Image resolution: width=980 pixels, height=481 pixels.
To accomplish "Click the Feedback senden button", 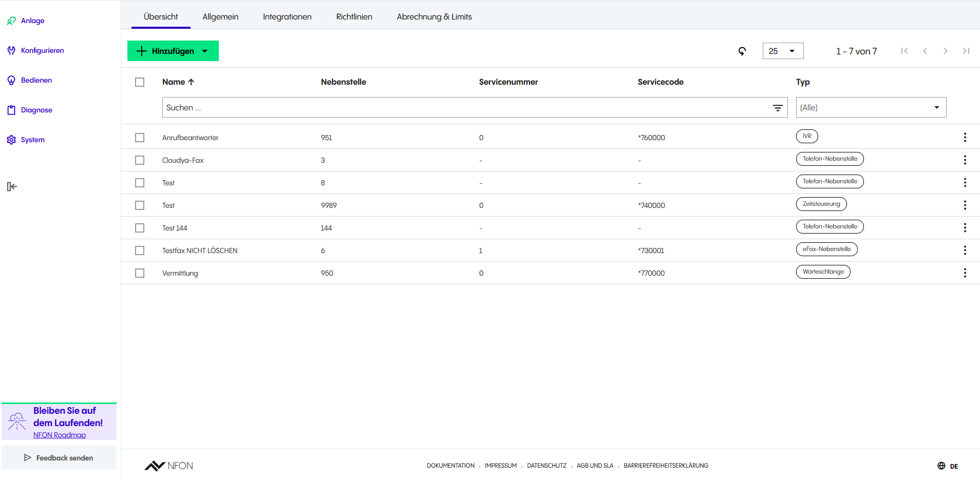I will point(59,457).
